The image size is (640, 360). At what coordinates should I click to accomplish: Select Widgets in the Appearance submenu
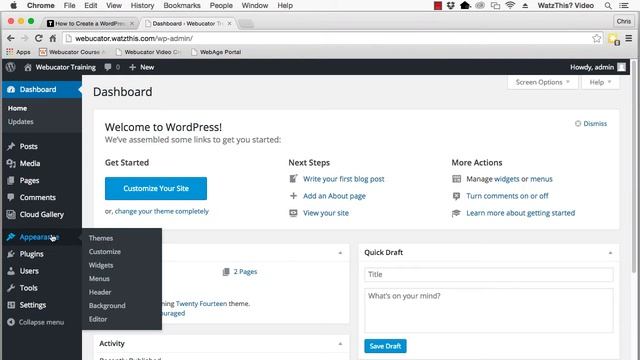pos(101,265)
